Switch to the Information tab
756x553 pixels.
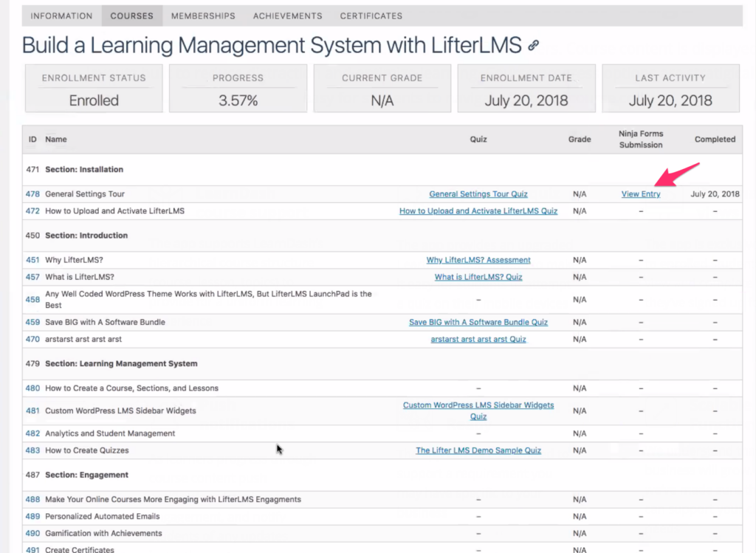pyautogui.click(x=62, y=16)
